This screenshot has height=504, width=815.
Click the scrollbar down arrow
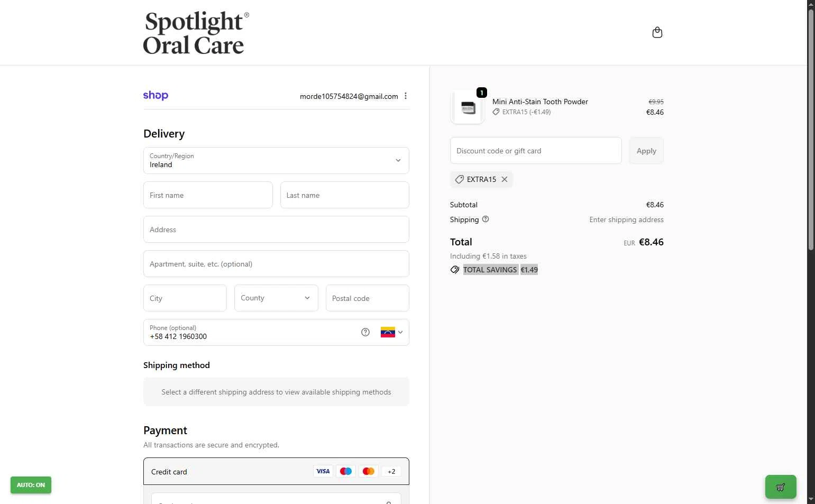[x=811, y=499]
